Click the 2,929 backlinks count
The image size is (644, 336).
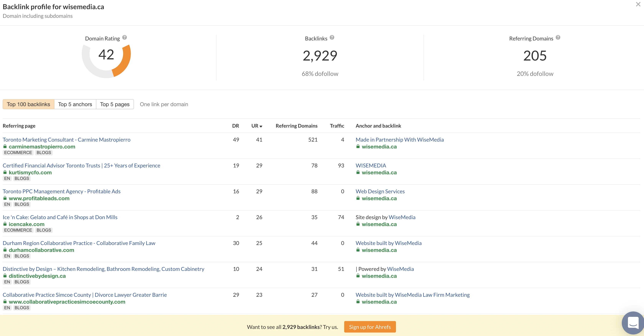tap(320, 56)
